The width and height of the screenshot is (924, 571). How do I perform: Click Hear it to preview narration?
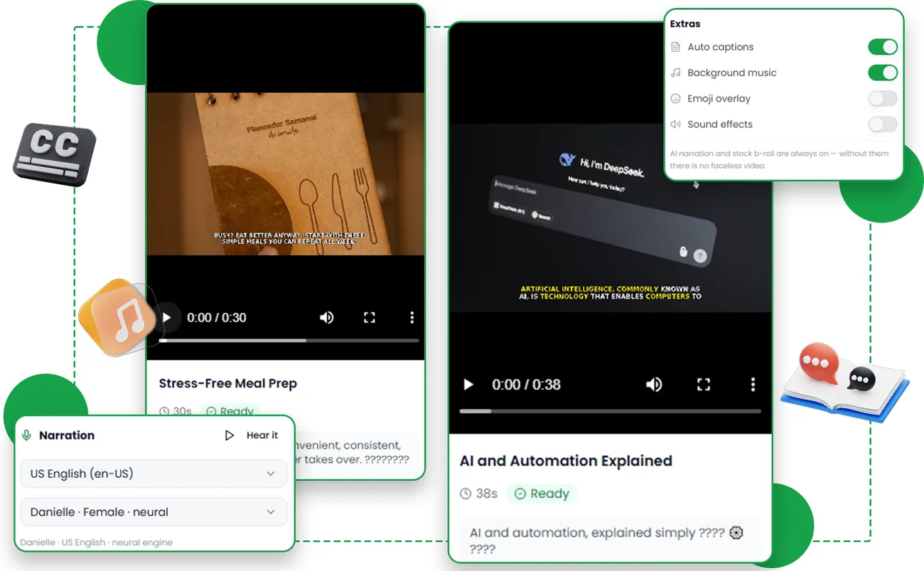(252, 435)
